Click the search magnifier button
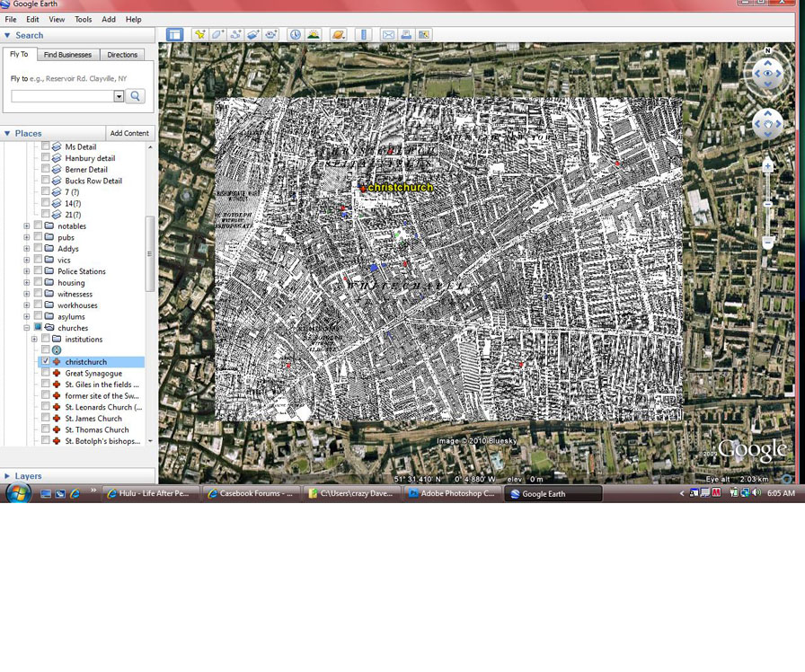 [x=136, y=96]
